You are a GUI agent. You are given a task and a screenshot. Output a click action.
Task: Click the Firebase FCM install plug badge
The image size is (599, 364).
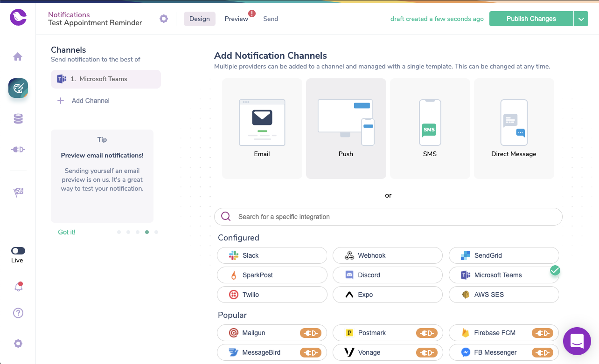coord(542,333)
